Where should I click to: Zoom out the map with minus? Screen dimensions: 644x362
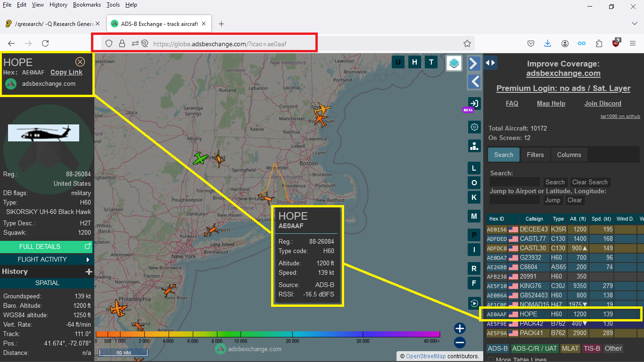[x=460, y=343]
